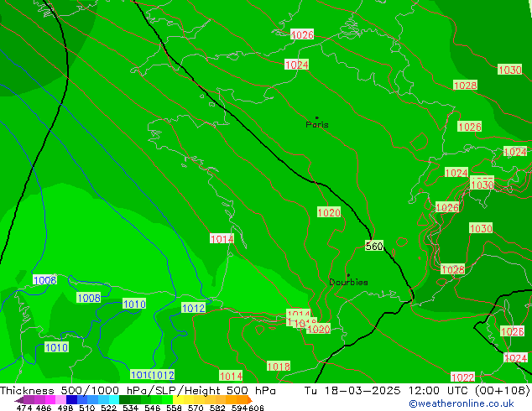
Task: Click the Dourbies location label
Action: (348, 282)
